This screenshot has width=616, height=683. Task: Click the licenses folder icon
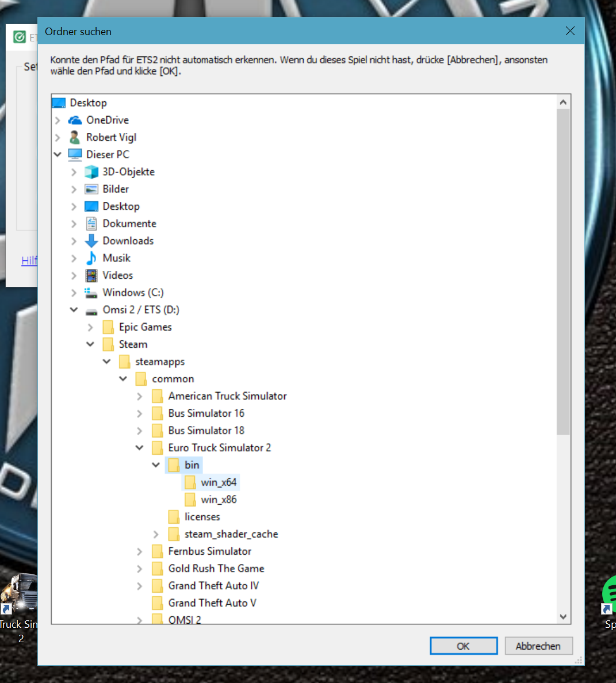tap(174, 517)
